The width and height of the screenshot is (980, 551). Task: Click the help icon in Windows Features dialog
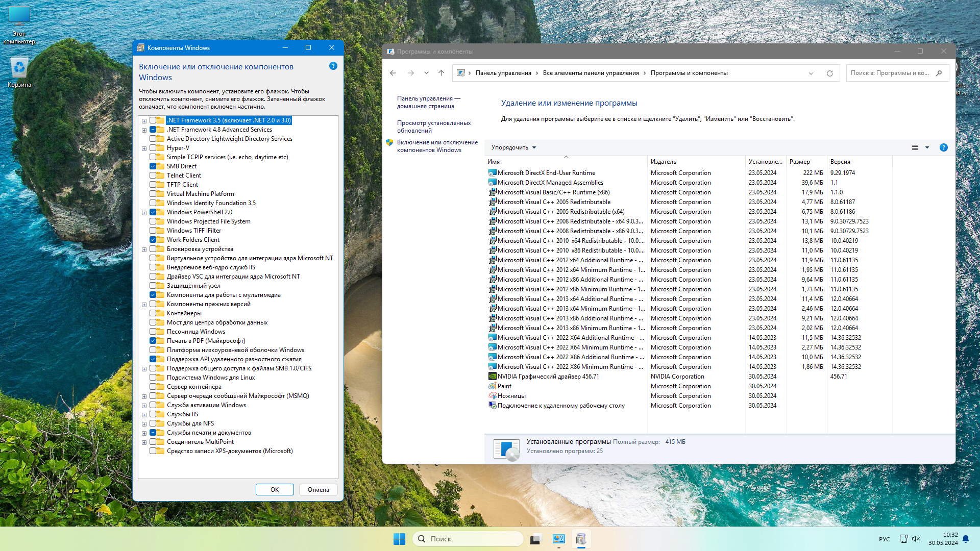tap(333, 66)
